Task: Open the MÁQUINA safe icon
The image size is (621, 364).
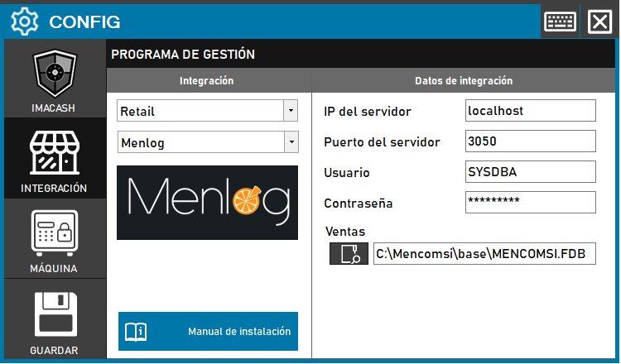Action: pyautogui.click(x=55, y=234)
